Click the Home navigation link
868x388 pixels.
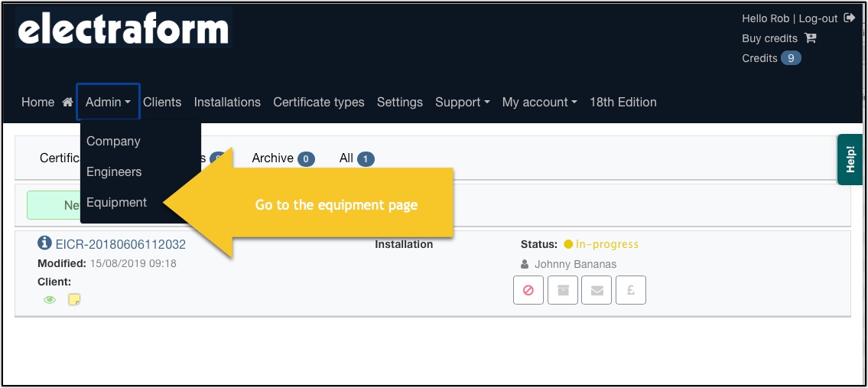click(x=37, y=102)
